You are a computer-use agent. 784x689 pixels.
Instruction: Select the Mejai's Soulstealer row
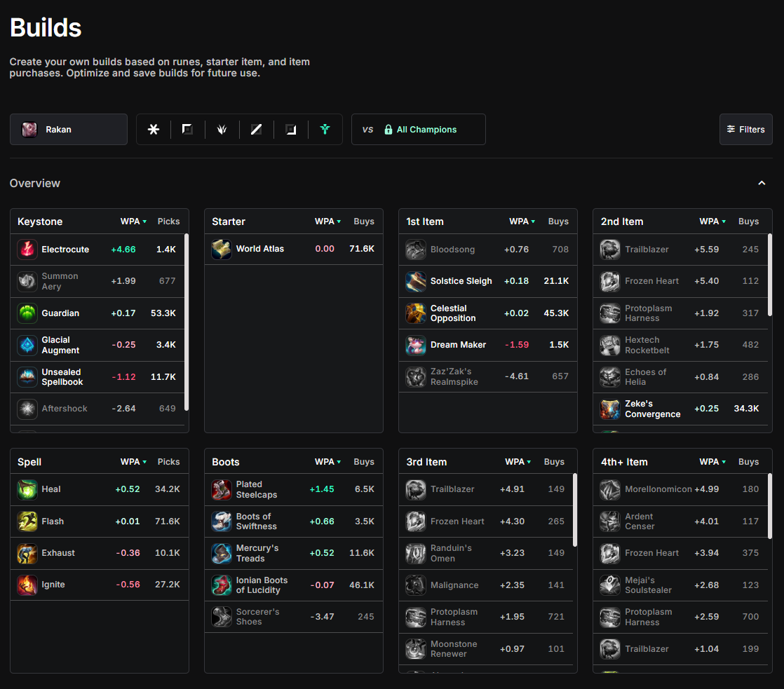point(680,585)
